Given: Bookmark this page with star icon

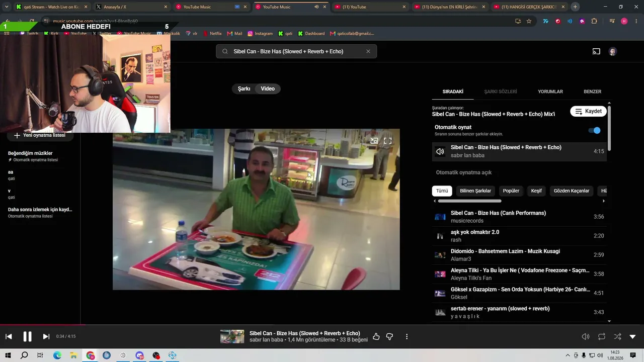Looking at the screenshot, I should click(529, 21).
